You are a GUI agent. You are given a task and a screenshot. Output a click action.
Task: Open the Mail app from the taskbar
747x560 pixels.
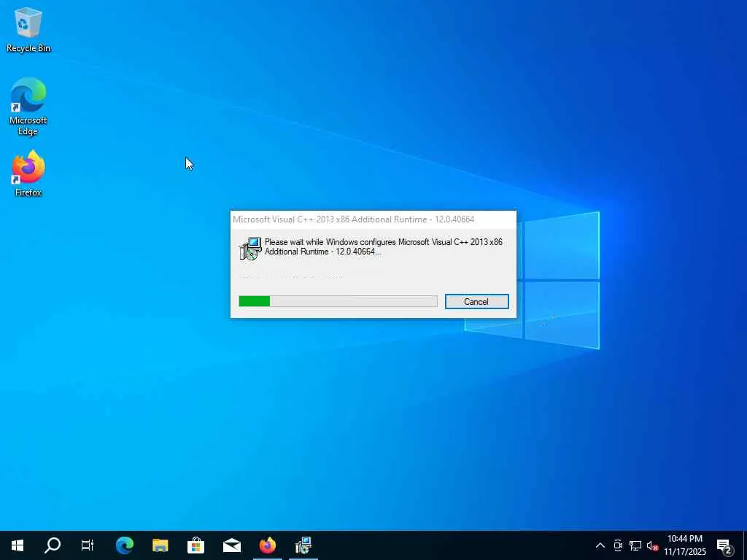pos(231,545)
